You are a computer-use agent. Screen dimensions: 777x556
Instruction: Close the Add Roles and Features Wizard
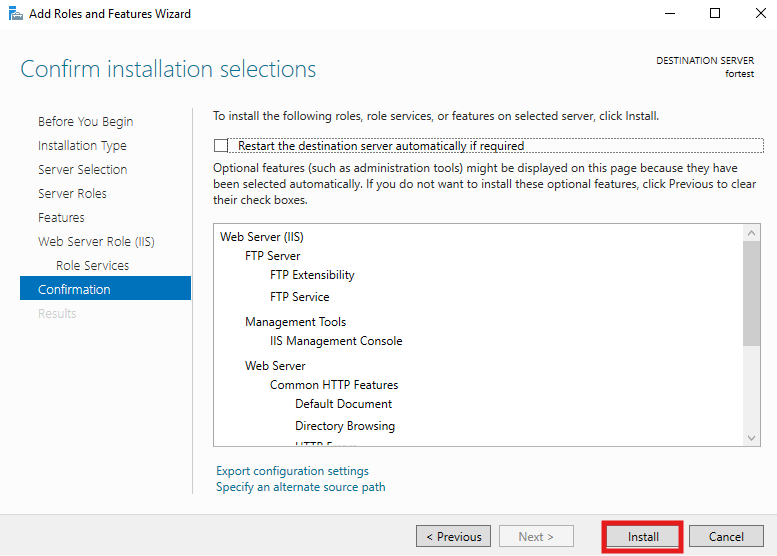(x=761, y=13)
